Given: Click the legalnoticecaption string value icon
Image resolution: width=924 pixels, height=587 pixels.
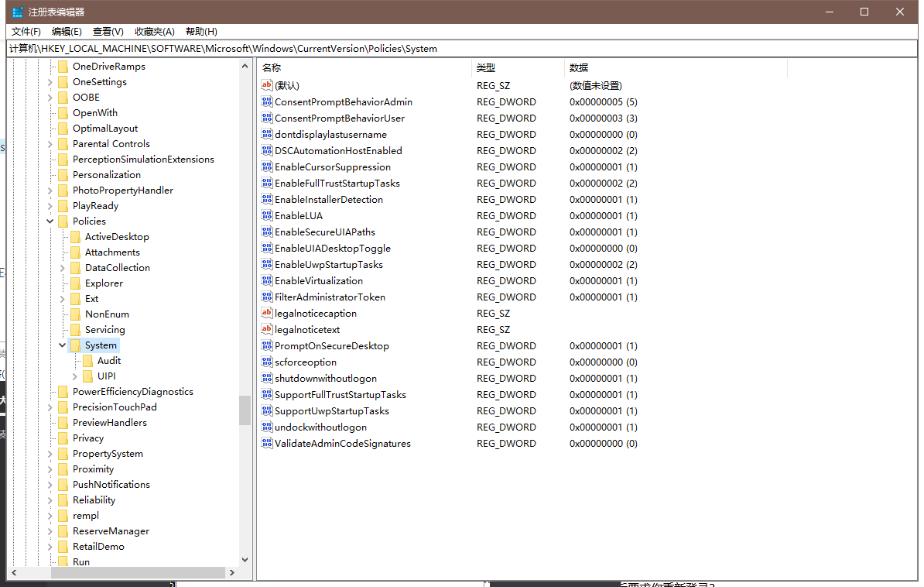Looking at the screenshot, I should pyautogui.click(x=267, y=313).
